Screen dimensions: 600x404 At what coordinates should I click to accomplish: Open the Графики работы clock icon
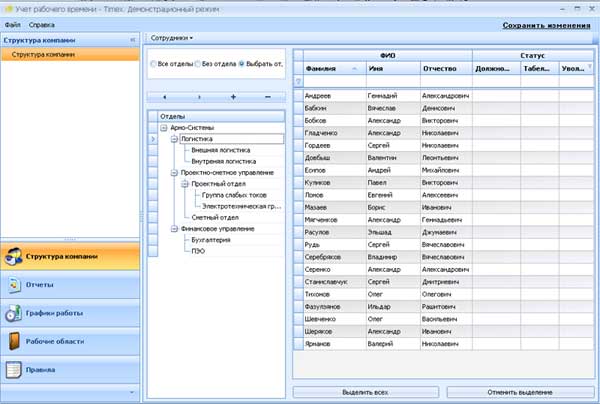(x=14, y=313)
